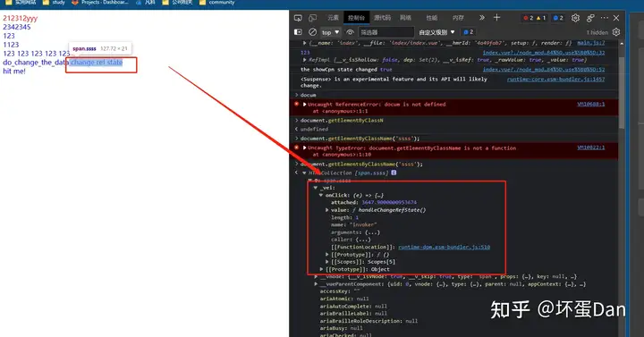Screen dimensions: 644x337
Task: Click the feedback/people icon in DevTools toolbar
Action: coord(590,18)
